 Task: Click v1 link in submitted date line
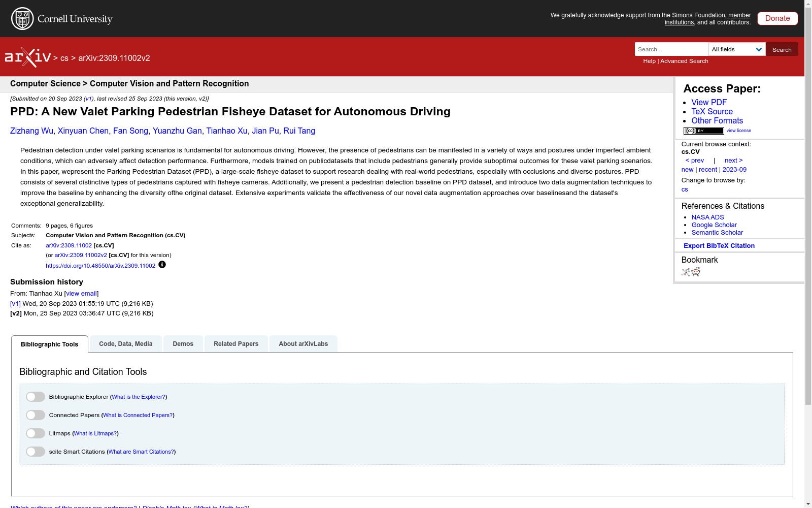pos(89,99)
